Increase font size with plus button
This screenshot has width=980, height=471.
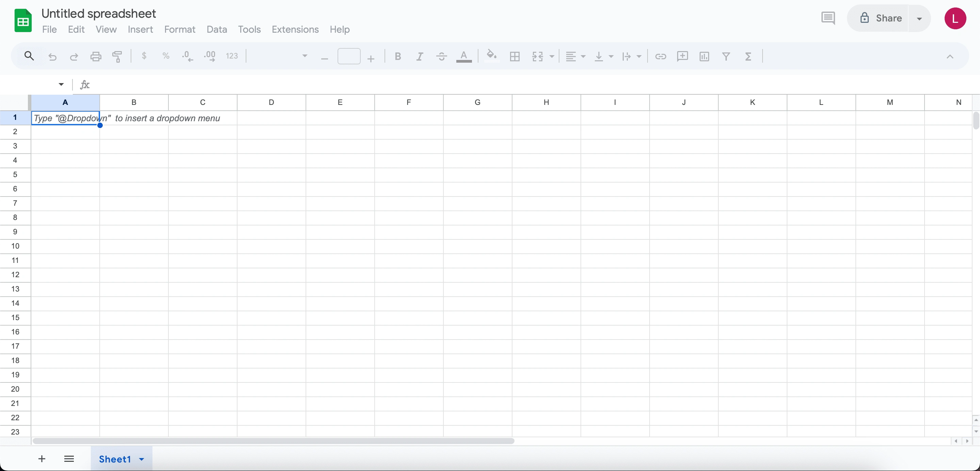point(371,58)
